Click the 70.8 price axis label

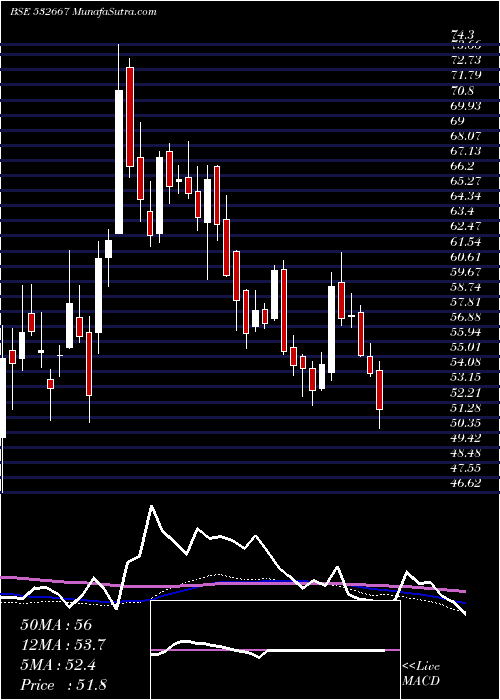(x=463, y=91)
